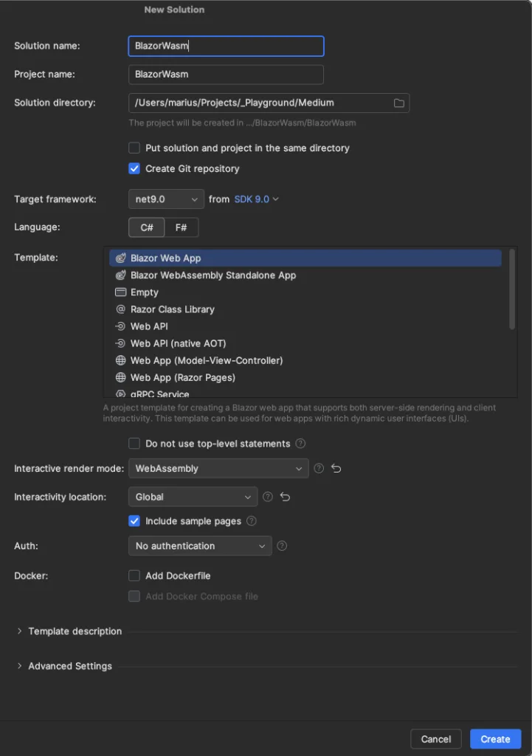Click the Create button
Viewport: 532px width, 756px height.
495,738
